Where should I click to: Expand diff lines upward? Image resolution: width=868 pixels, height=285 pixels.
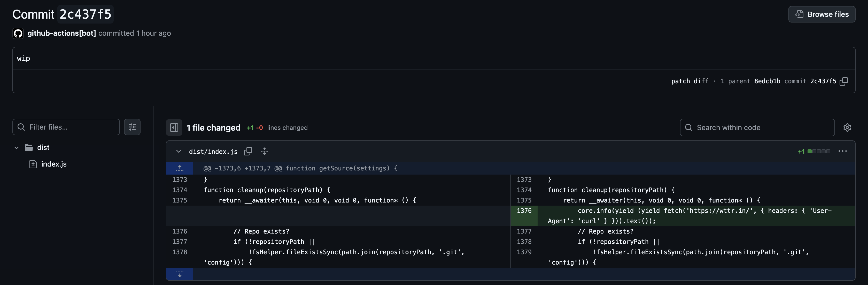pos(180,168)
